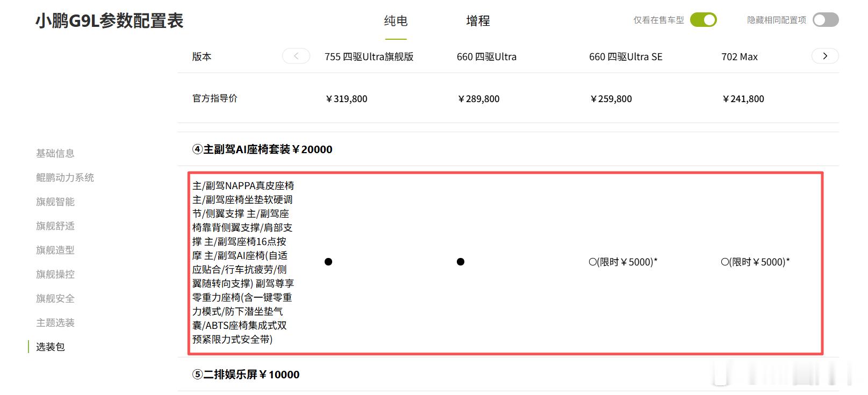Image resolution: width=868 pixels, height=395 pixels.
Task: Click the standard dot under 755 四驱Ultra旗舰版
Action: [328, 262]
